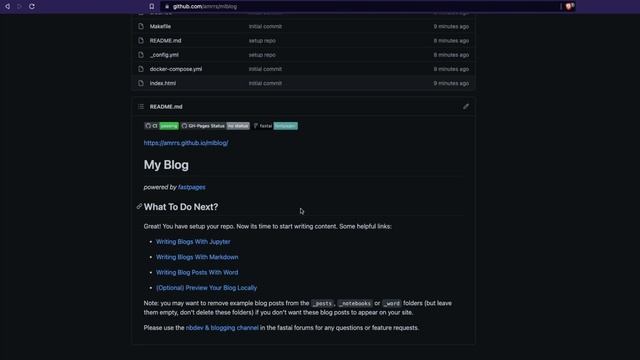Open the Makefile file

click(x=160, y=27)
